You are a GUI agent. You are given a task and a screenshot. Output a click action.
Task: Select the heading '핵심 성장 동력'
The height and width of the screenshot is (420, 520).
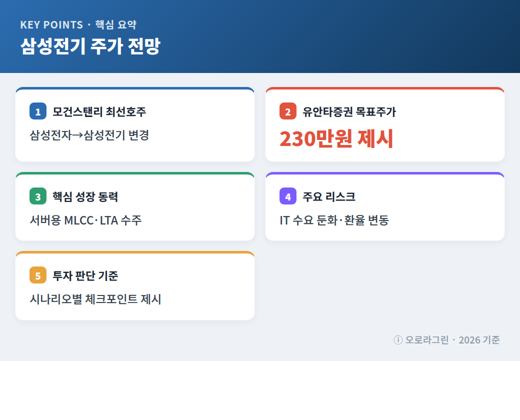point(85,196)
